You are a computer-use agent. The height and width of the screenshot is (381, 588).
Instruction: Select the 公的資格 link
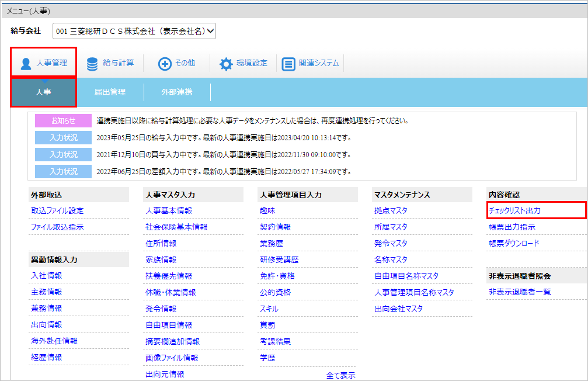276,292
